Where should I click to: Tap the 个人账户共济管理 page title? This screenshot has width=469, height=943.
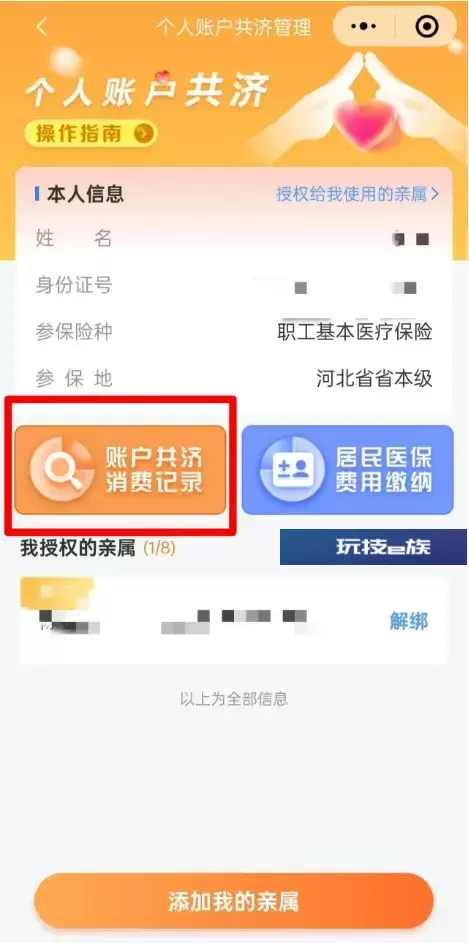(234, 27)
